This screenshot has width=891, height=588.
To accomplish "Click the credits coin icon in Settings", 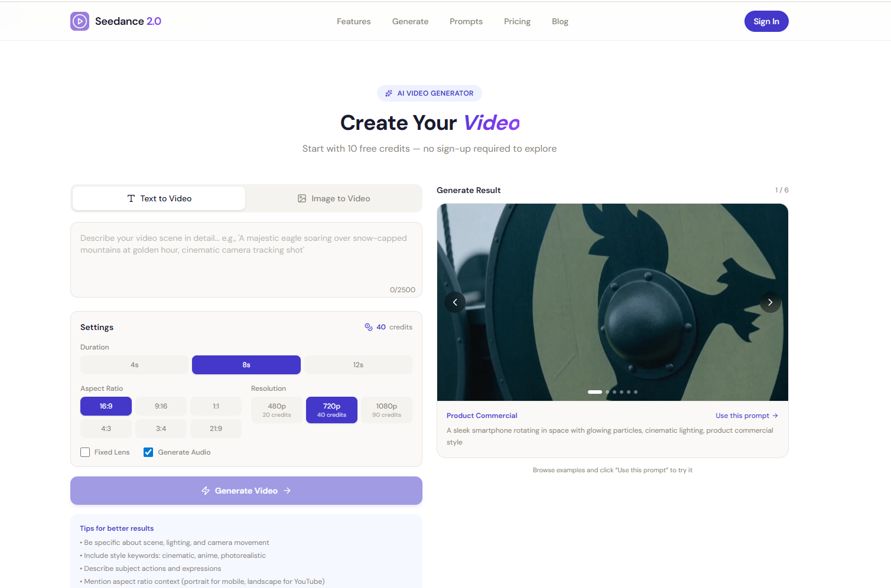I will click(369, 326).
